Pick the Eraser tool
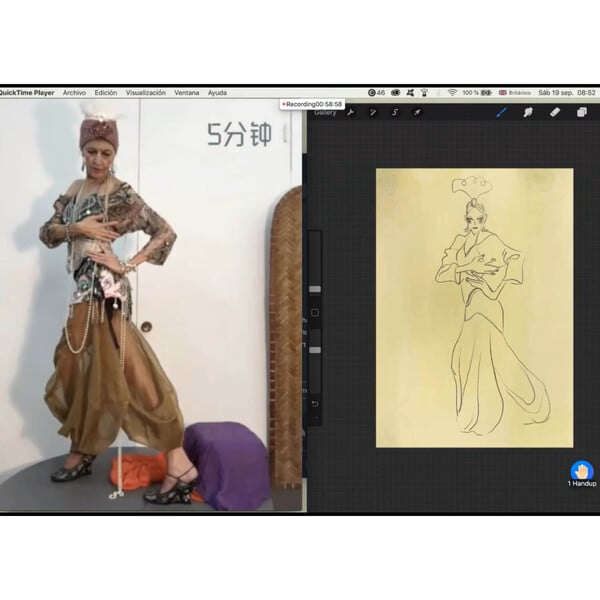 coord(555,112)
